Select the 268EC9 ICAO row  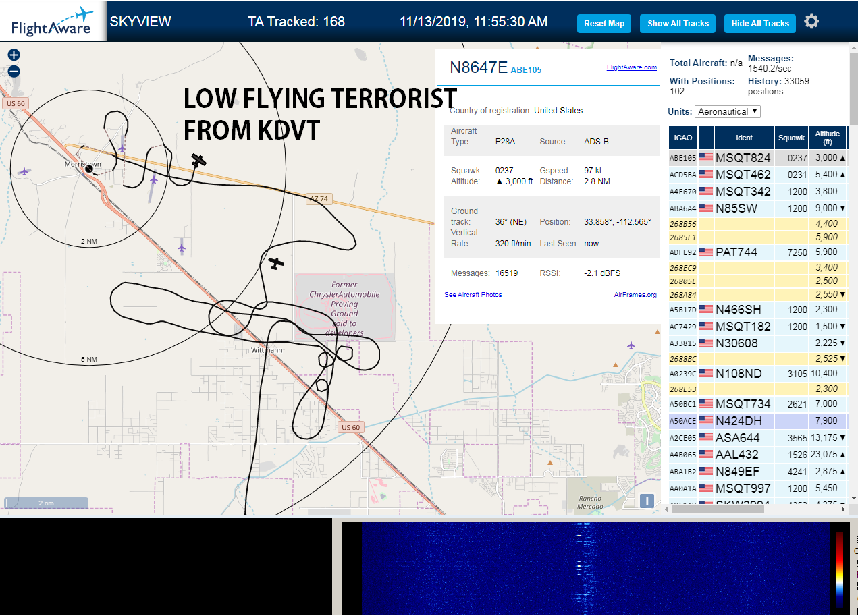[x=757, y=268]
